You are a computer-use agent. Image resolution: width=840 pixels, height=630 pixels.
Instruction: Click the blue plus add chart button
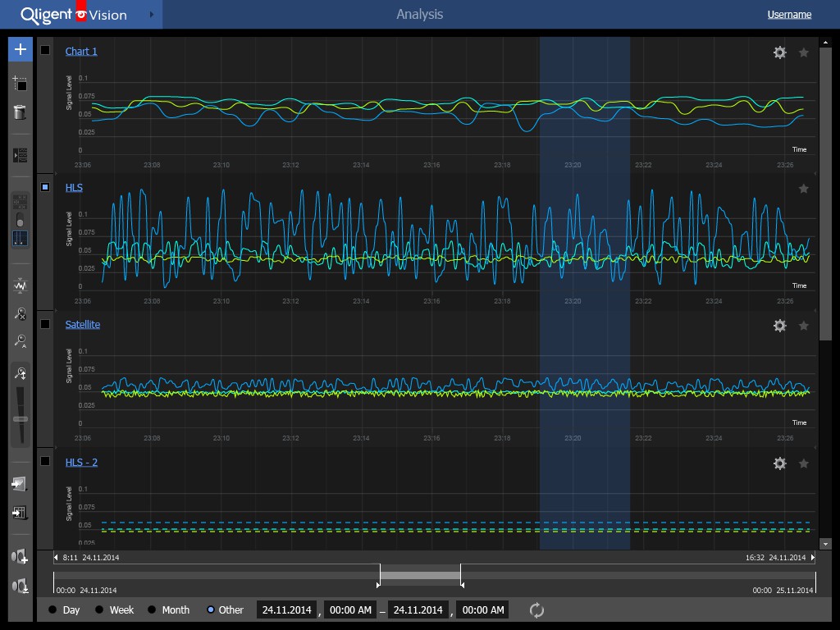point(21,49)
